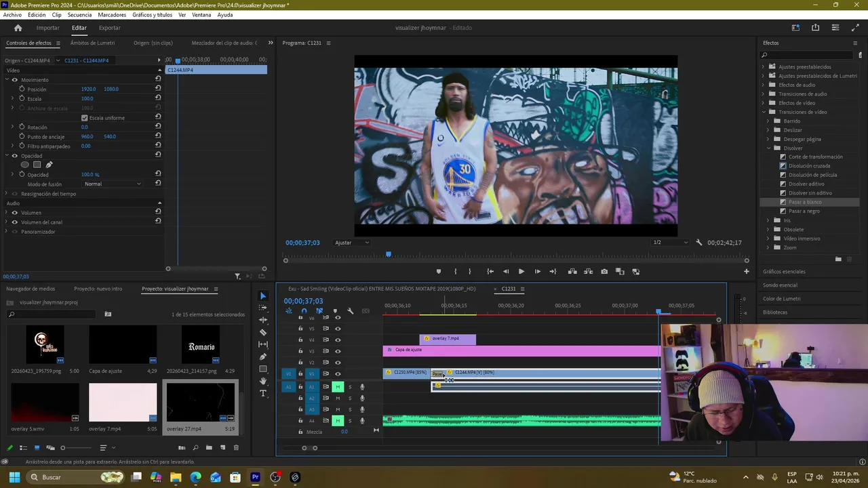Switch to the Proyecto: nuevo intro tab
The height and width of the screenshot is (488, 868).
pyautogui.click(x=98, y=289)
